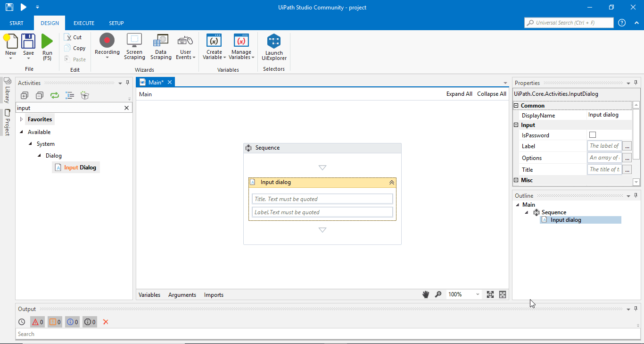Launch UiExplorer from the Selectors group
This screenshot has height=344, width=644.
274,46
